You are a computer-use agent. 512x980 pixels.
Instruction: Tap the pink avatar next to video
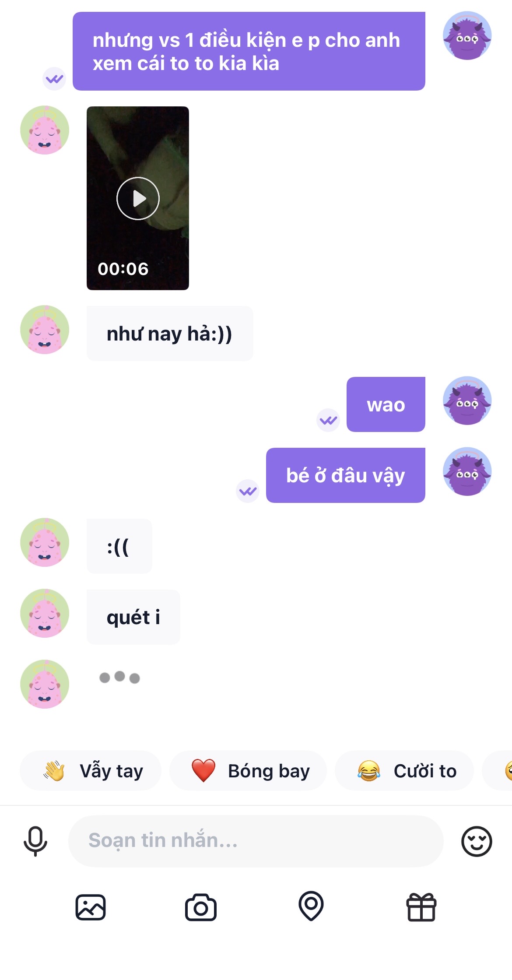(45, 130)
